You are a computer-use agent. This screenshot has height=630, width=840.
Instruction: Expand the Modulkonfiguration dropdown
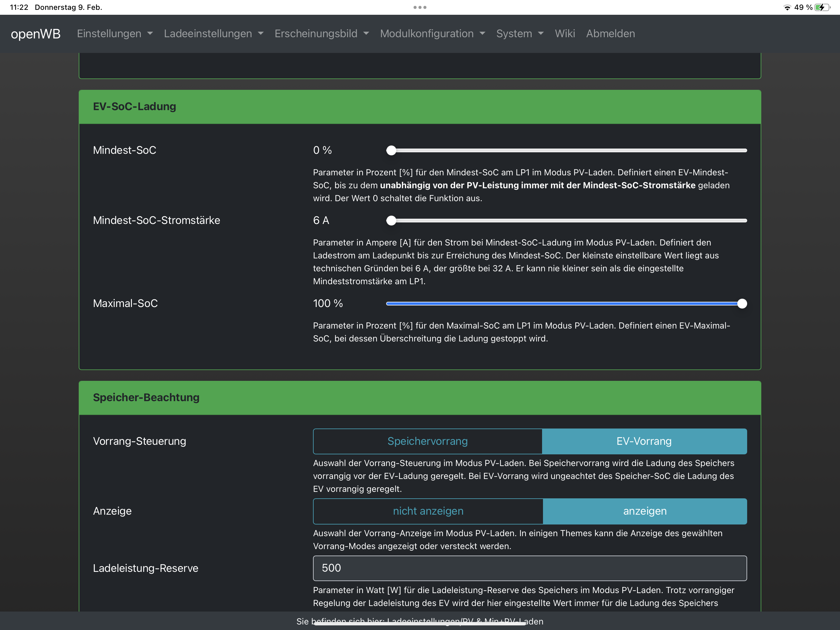(433, 34)
